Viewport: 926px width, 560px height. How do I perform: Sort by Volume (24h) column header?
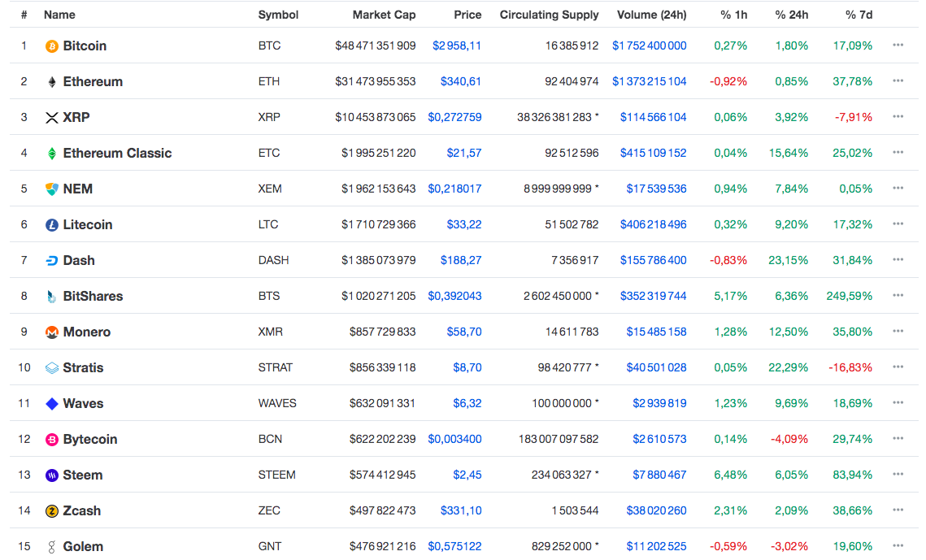coord(652,15)
